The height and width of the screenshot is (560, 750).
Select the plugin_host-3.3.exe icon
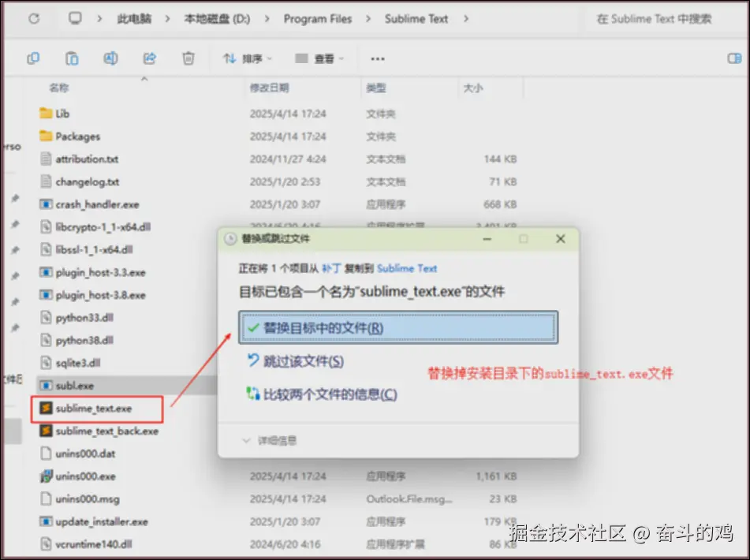click(46, 272)
